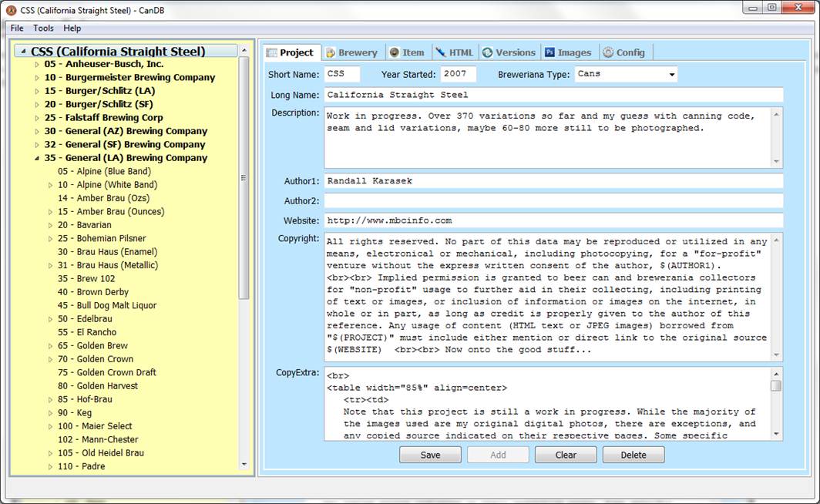Click the Author1 field

[x=553, y=181]
